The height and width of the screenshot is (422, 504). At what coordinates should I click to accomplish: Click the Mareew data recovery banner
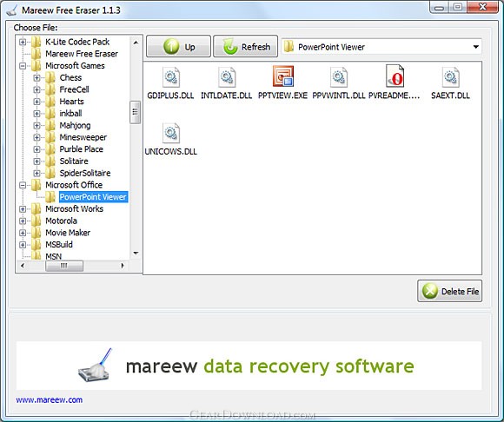(x=249, y=366)
